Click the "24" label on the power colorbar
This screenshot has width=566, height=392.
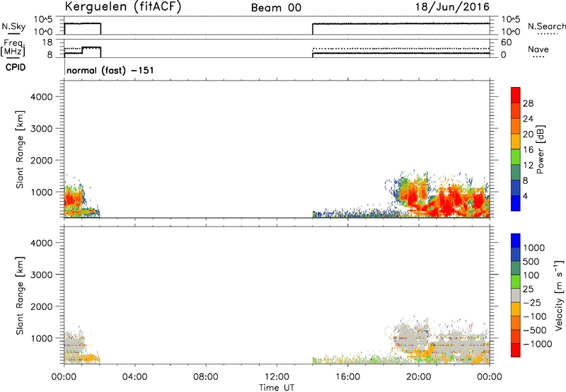click(528, 119)
